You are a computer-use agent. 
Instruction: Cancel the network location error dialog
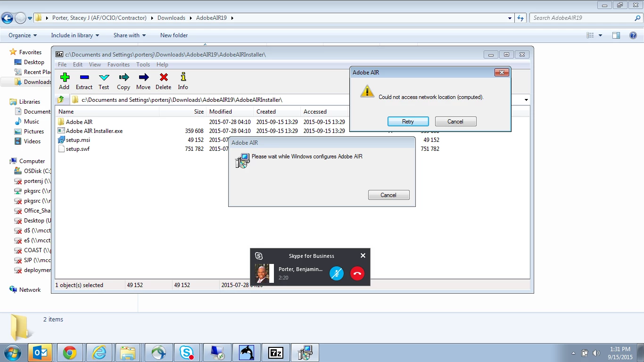(455, 122)
